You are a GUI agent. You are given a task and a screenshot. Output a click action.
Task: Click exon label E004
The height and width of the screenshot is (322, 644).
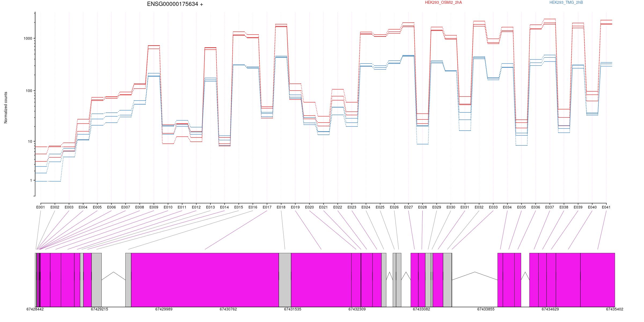pos(83,207)
